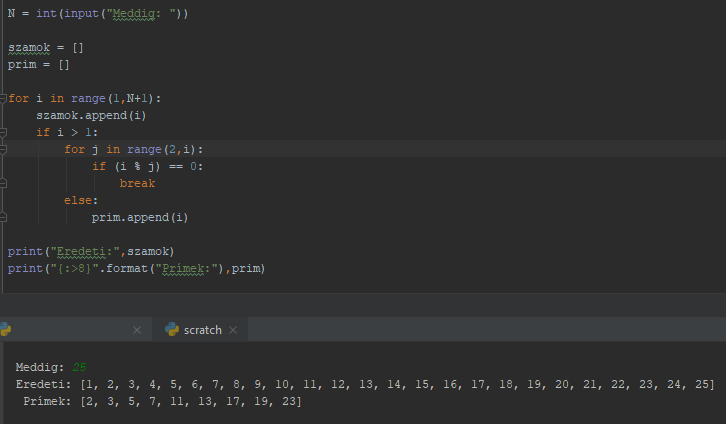Click the break keyword in the code
The height and width of the screenshot is (424, 726).
pyautogui.click(x=137, y=183)
